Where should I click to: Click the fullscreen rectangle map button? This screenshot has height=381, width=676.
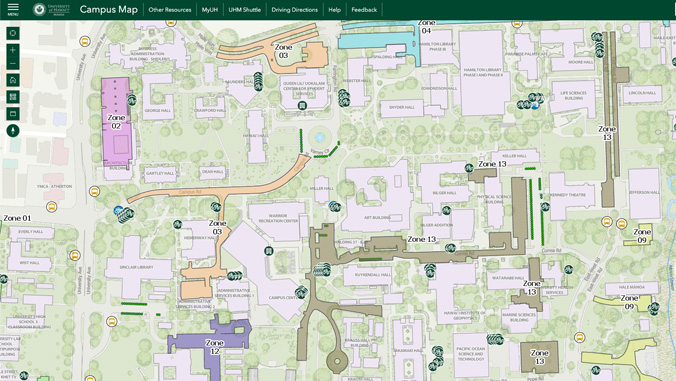tap(13, 114)
